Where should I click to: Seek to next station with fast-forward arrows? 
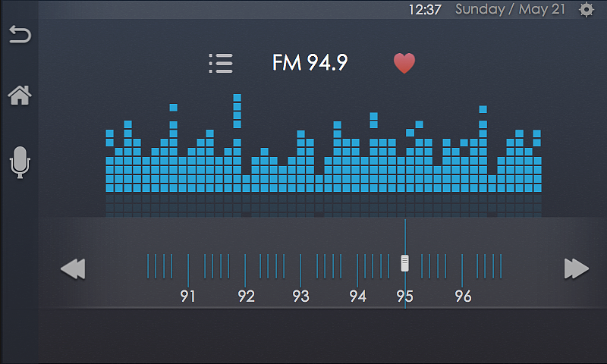577,268
